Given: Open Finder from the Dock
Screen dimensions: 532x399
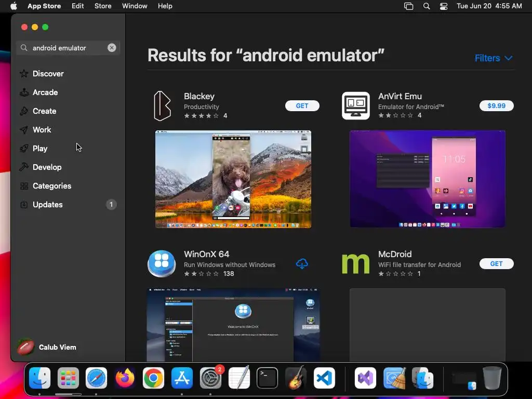Looking at the screenshot, I should [x=39, y=378].
